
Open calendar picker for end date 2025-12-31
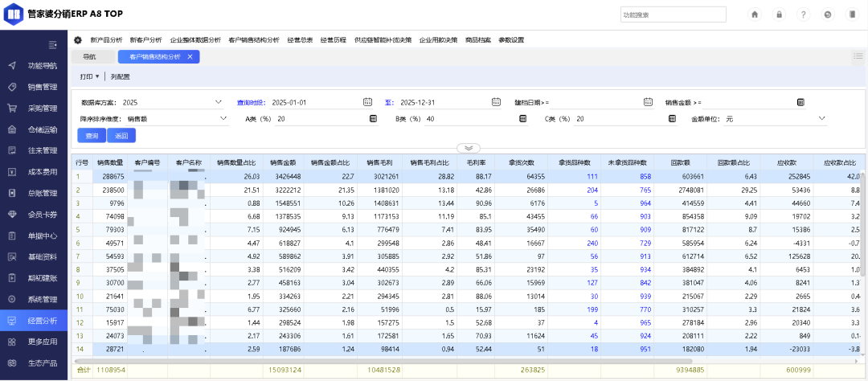(x=496, y=102)
